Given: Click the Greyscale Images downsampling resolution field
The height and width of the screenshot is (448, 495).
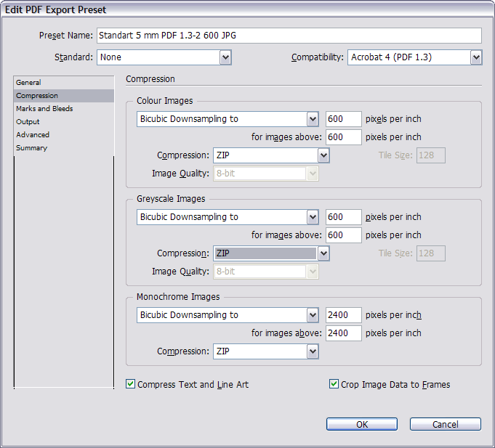Looking at the screenshot, I should pos(344,217).
